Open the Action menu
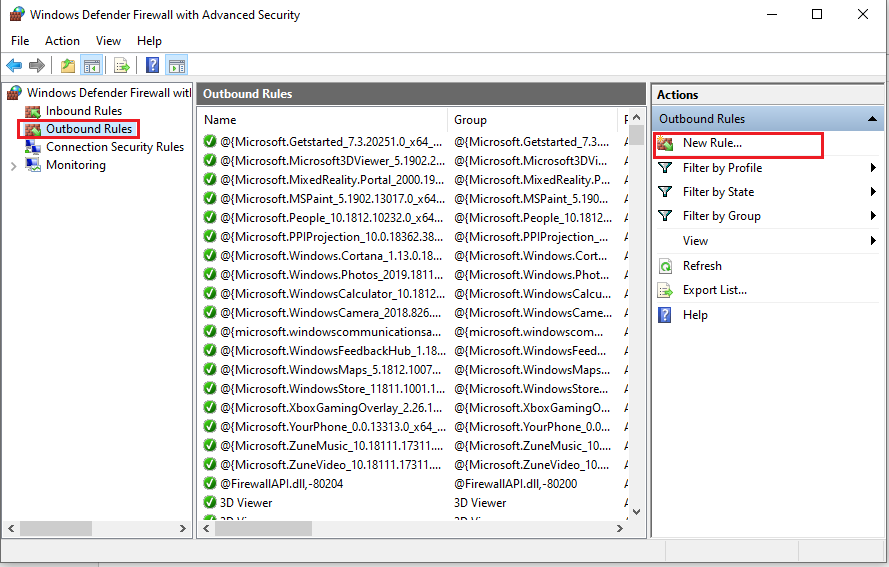The height and width of the screenshot is (567, 889). [x=62, y=41]
